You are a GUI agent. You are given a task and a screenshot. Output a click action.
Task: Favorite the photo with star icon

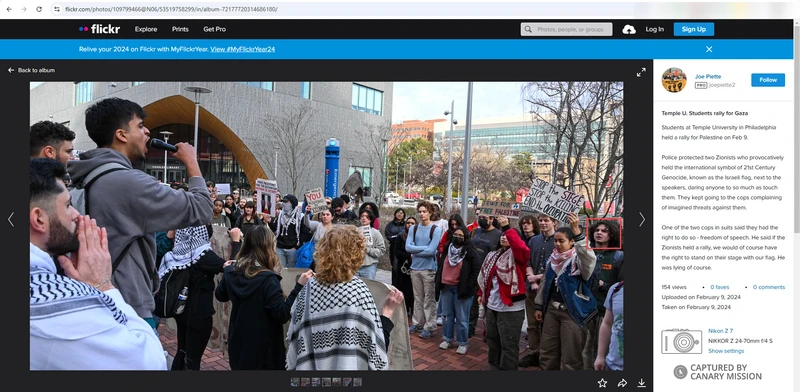pyautogui.click(x=602, y=383)
